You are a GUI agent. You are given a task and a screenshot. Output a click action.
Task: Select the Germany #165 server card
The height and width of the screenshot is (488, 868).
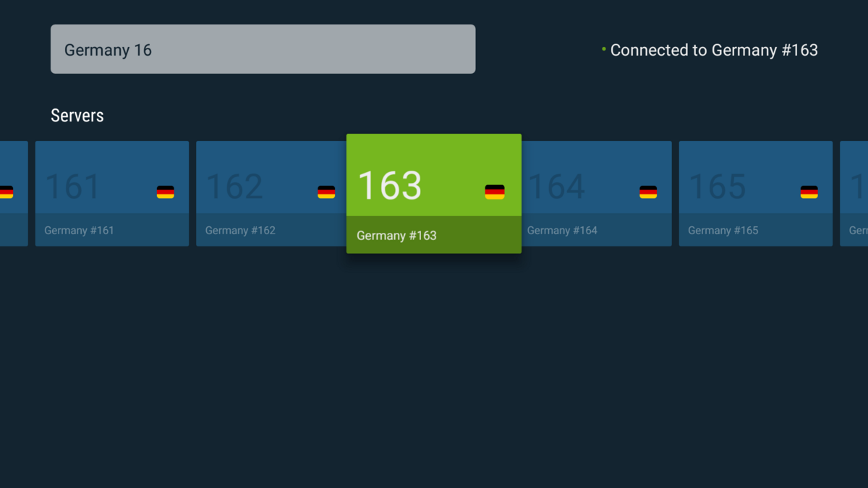[756, 194]
